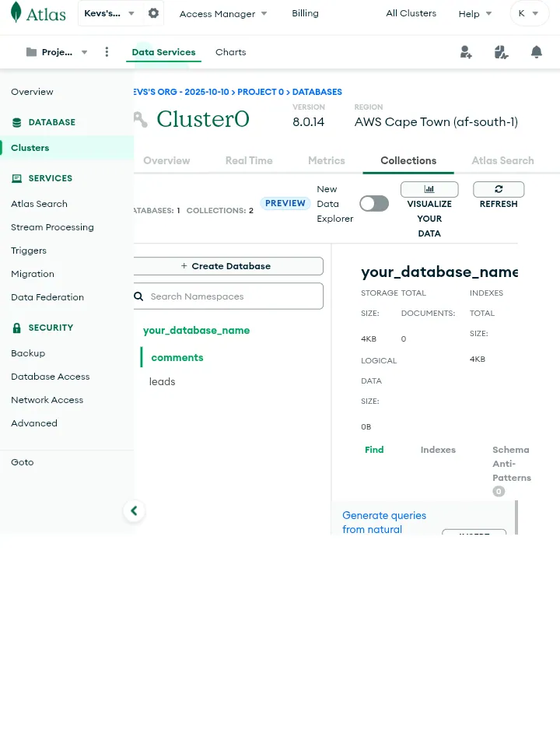The image size is (560, 740).
Task: Click the Billing link
Action: point(305,13)
